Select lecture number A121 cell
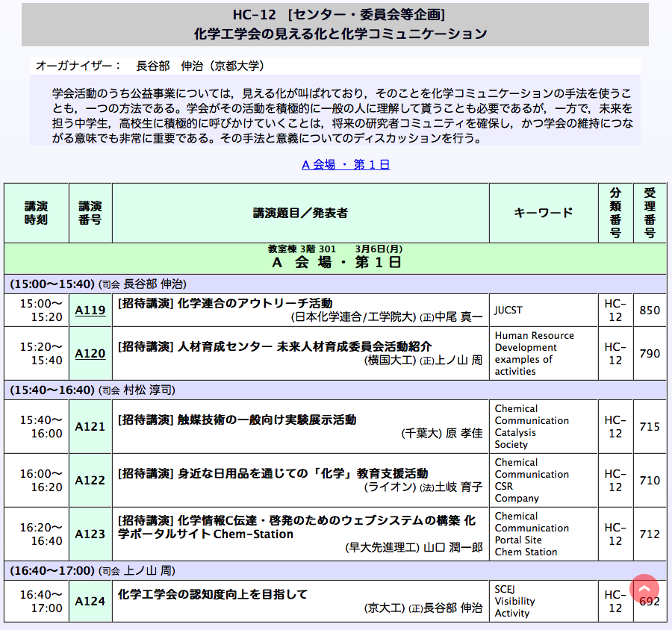 (90, 426)
